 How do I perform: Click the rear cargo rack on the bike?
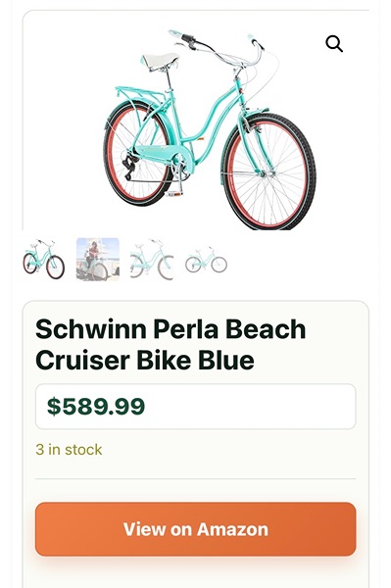[x=139, y=92]
